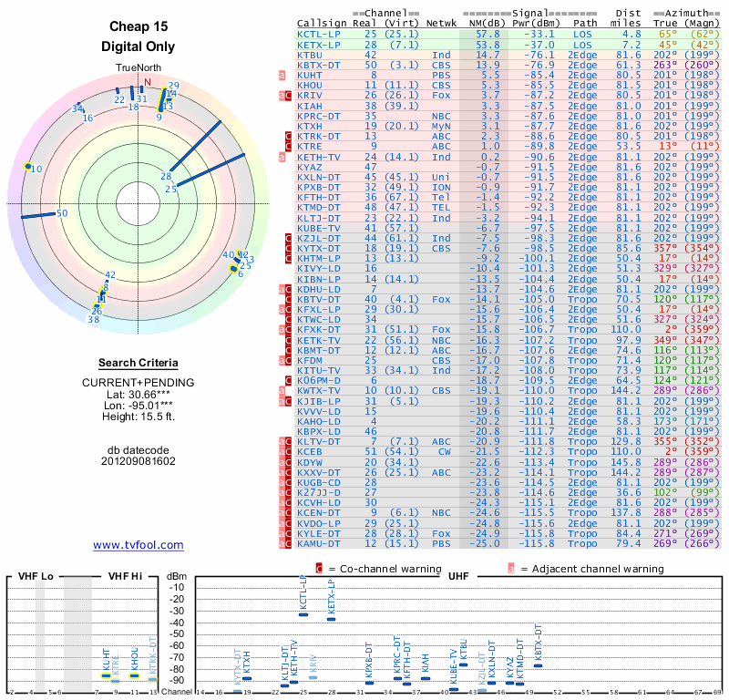Click the Lat: 30.66*** value
Image resolution: width=729 pixels, height=700 pixels.
coord(138,395)
